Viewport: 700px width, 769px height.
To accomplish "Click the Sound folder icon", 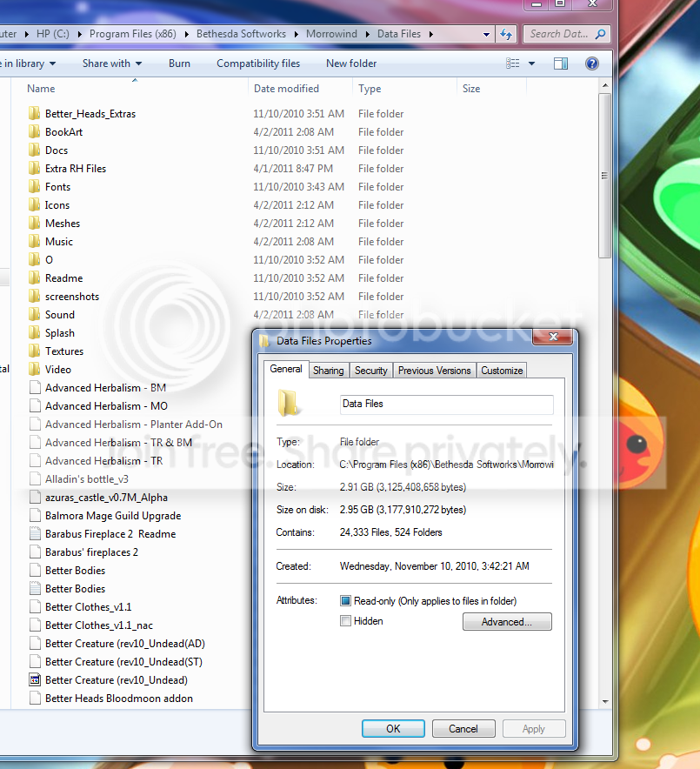I will click(x=34, y=314).
